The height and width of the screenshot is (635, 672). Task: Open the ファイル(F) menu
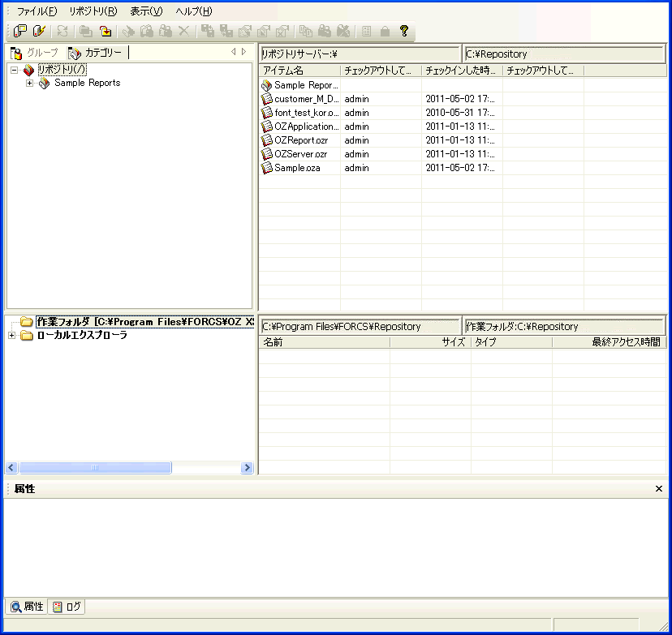tap(37, 11)
